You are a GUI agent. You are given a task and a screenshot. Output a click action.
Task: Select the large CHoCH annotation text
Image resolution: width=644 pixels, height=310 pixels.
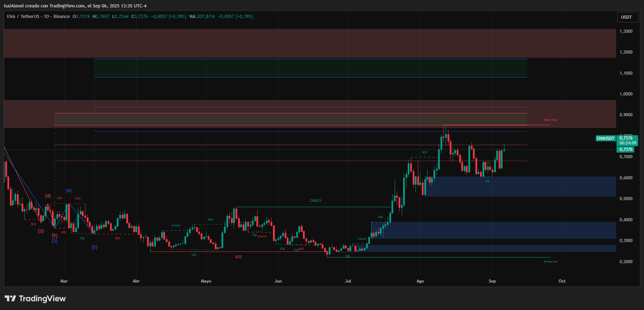tap(315, 201)
